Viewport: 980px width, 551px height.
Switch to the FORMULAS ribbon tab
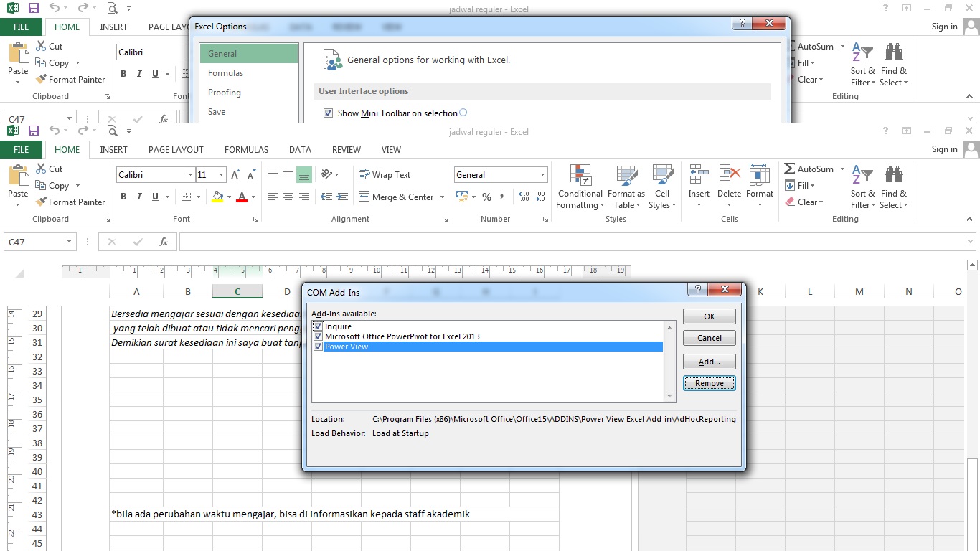246,150
